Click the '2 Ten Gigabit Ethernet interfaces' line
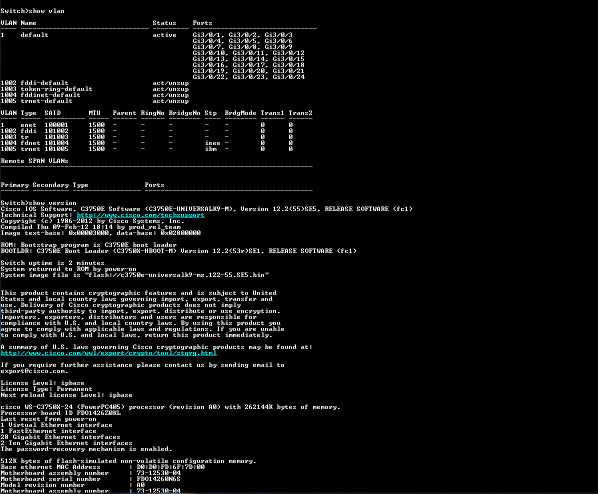This screenshot has width=598, height=494. click(66, 443)
